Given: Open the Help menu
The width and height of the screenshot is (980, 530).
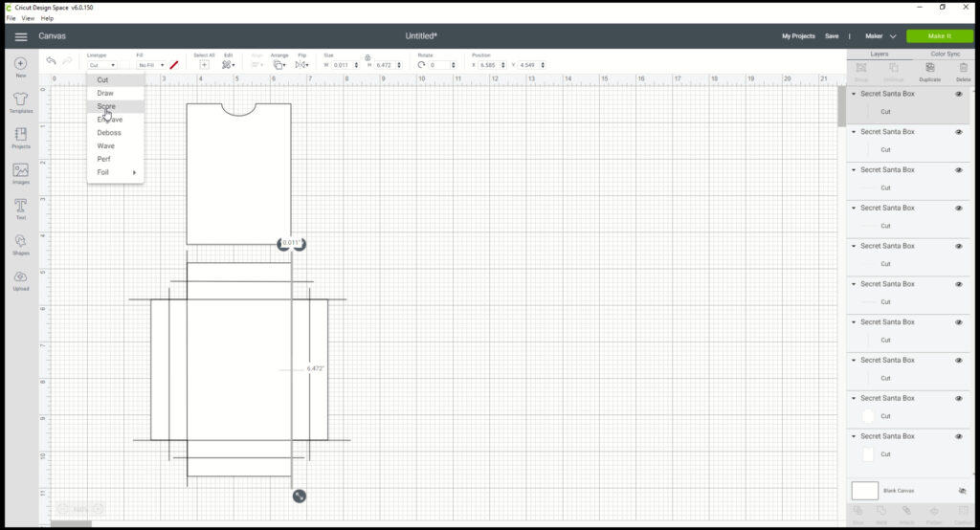Looking at the screenshot, I should point(47,18).
